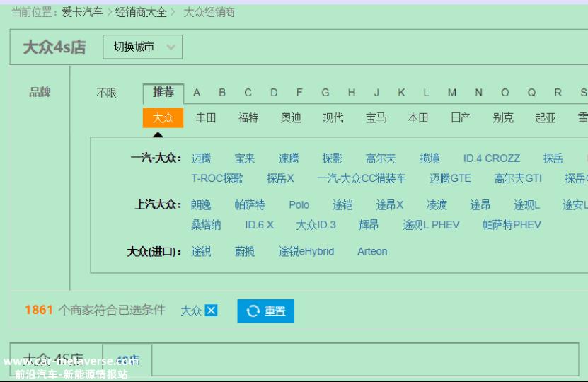Select the 宝来 model
588x382 pixels.
pyautogui.click(x=245, y=158)
